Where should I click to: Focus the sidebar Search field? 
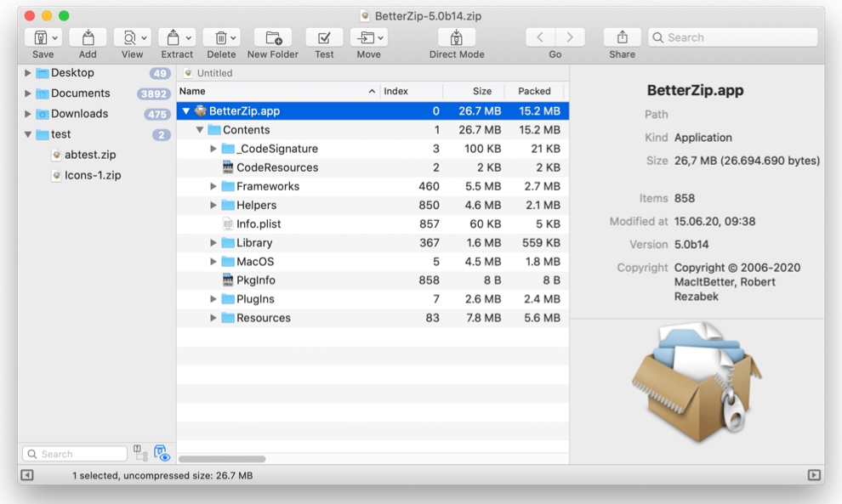point(75,454)
